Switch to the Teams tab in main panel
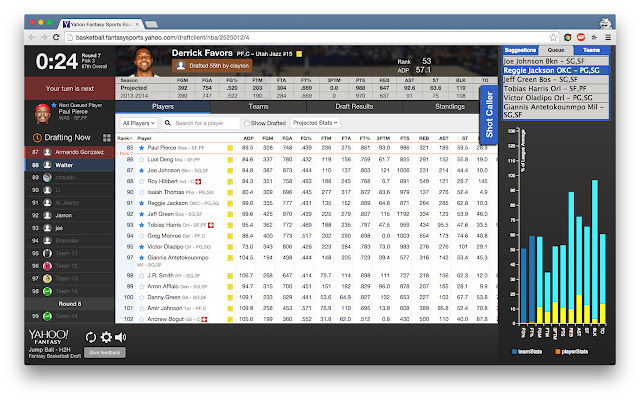 (258, 107)
